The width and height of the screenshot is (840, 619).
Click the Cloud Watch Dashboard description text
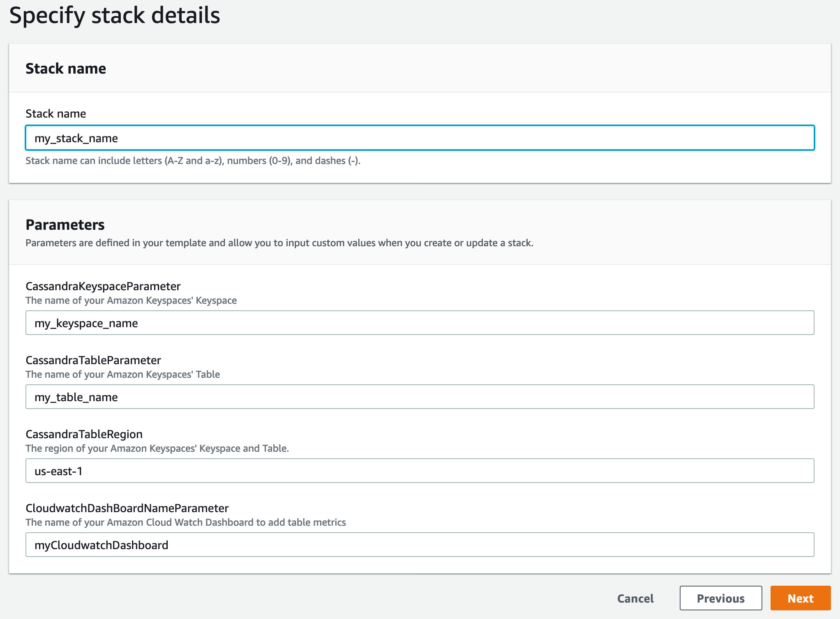click(186, 522)
